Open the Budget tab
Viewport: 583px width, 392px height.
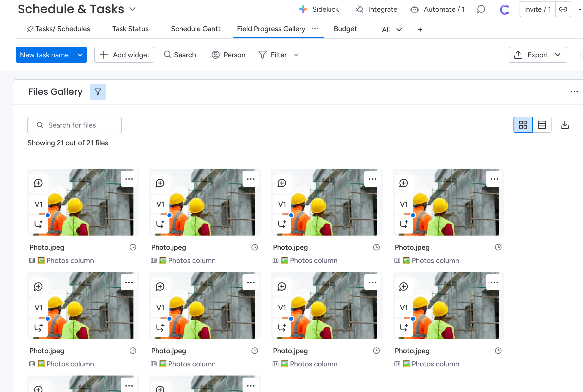(345, 29)
